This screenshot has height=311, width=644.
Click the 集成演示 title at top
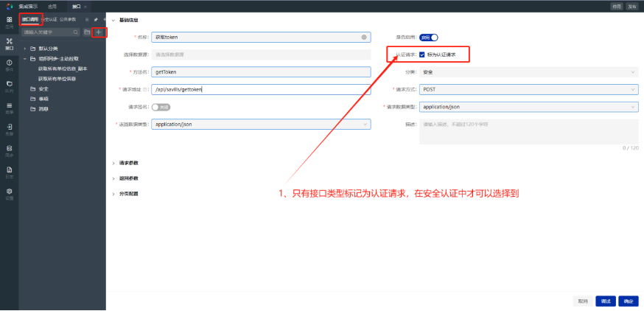[28, 7]
